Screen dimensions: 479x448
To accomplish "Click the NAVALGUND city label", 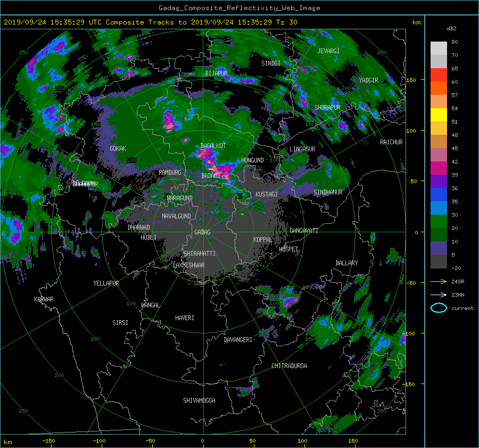I will pos(176,216).
